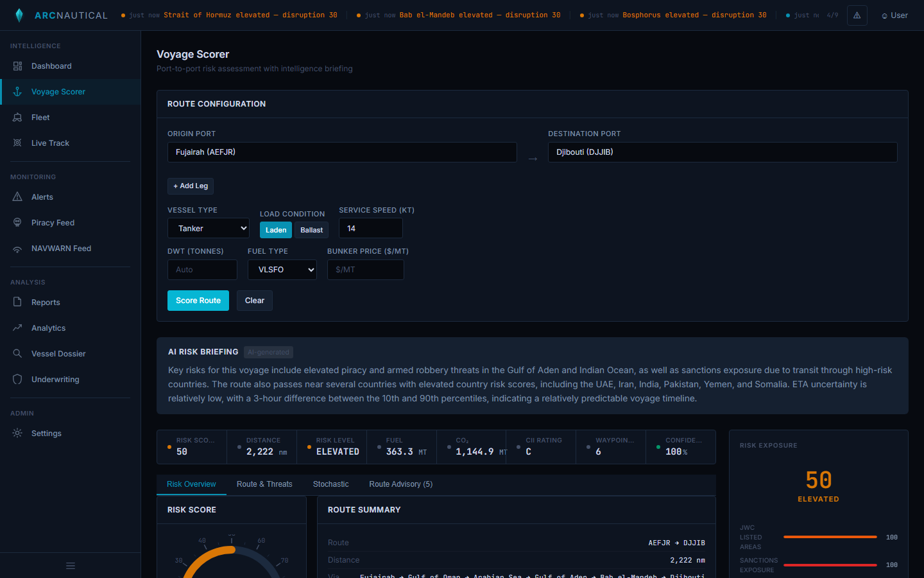The width and height of the screenshot is (924, 578).
Task: Select the Vessel Dossier magnifier icon
Action: [17, 353]
